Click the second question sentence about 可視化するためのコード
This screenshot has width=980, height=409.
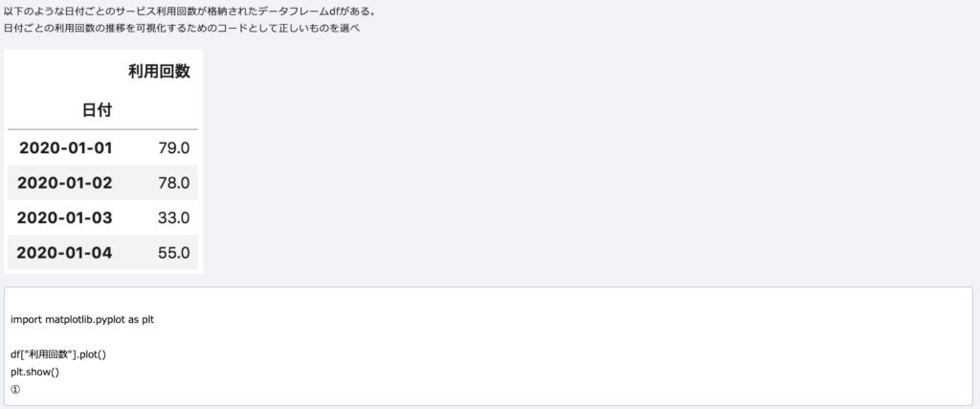182,29
